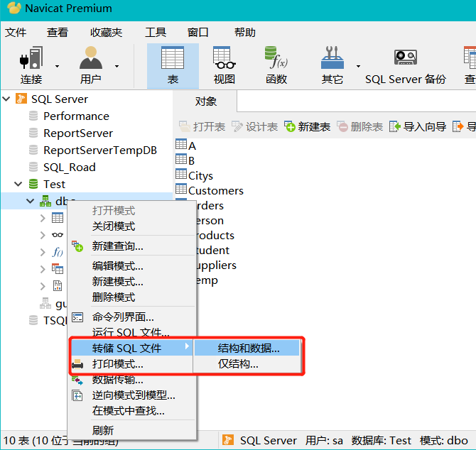
Task: Choose 关闭模式 from context menu
Action: [x=114, y=226]
